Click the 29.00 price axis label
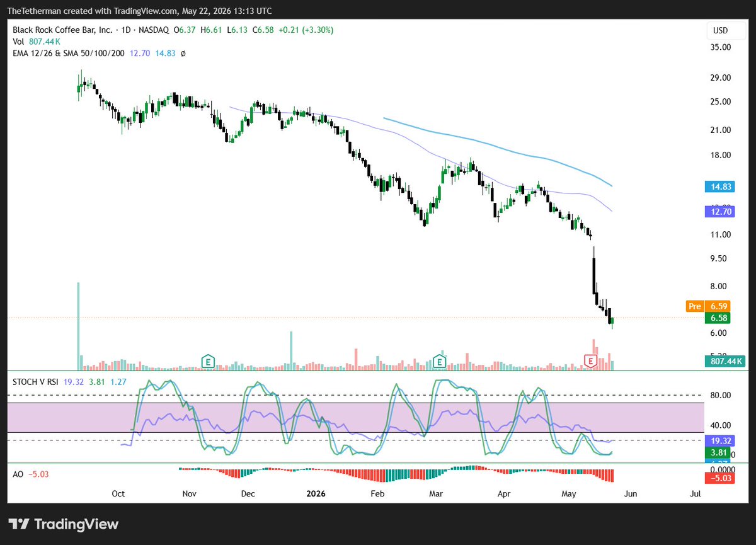Screen dimensions: 756x545 click(x=721, y=78)
